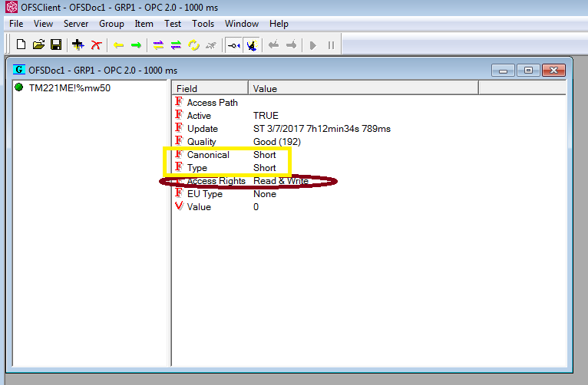588x385 pixels.
Task: Click the TRUE value of the Active field
Action: [x=266, y=116]
